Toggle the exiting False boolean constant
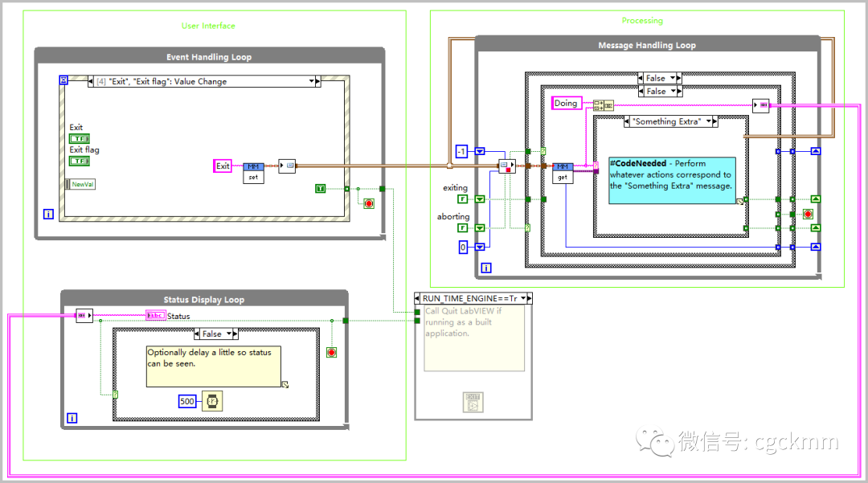 pos(463,199)
